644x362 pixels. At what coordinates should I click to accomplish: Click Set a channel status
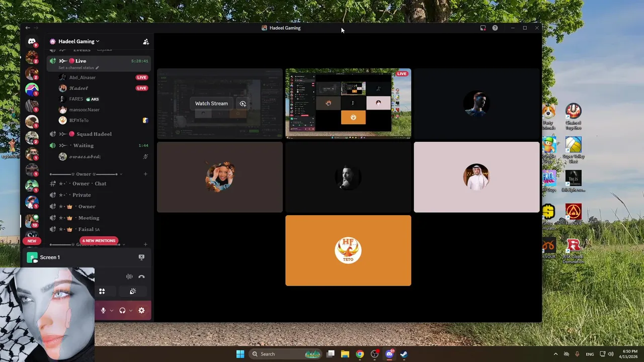[x=76, y=68]
